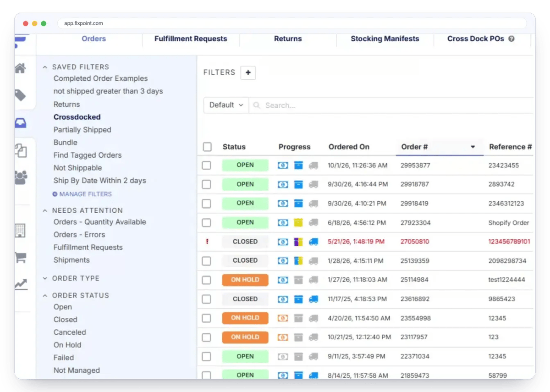The height and width of the screenshot is (392, 550).
Task: Open the Default search dropdown
Action: click(226, 105)
